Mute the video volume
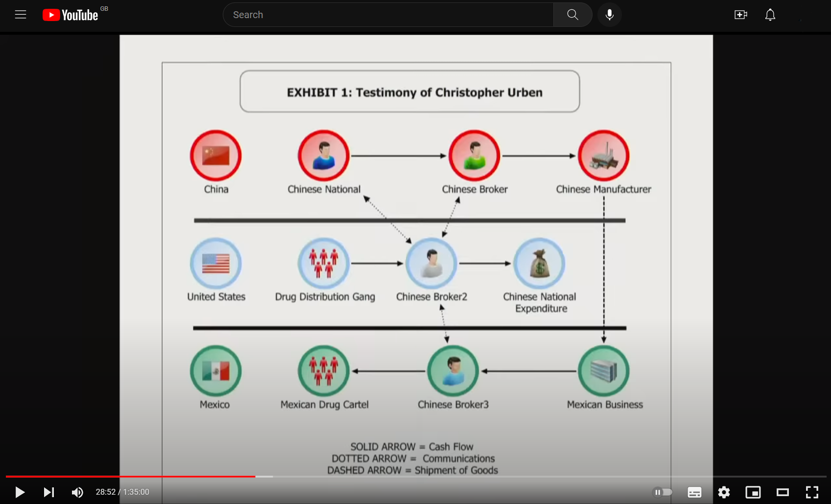This screenshot has width=831, height=504. pyautogui.click(x=77, y=492)
